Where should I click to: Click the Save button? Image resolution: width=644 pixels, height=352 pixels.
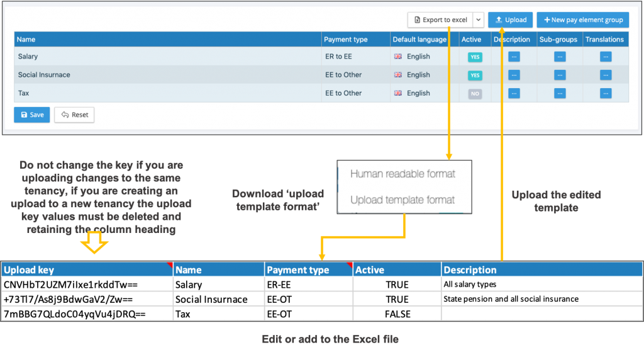coord(32,115)
